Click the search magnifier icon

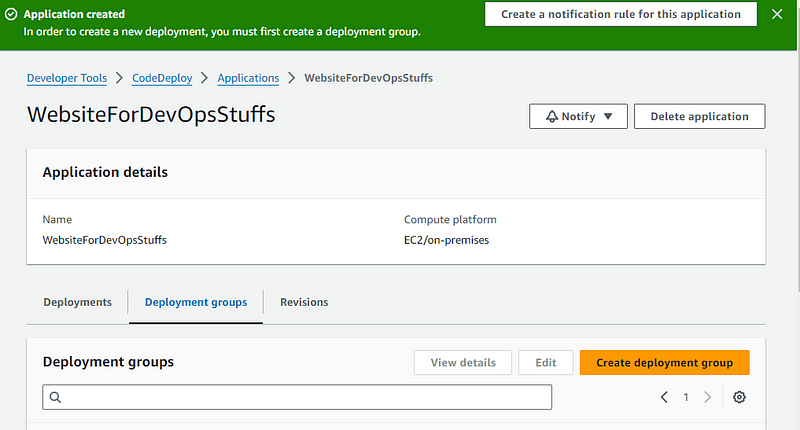click(56, 397)
